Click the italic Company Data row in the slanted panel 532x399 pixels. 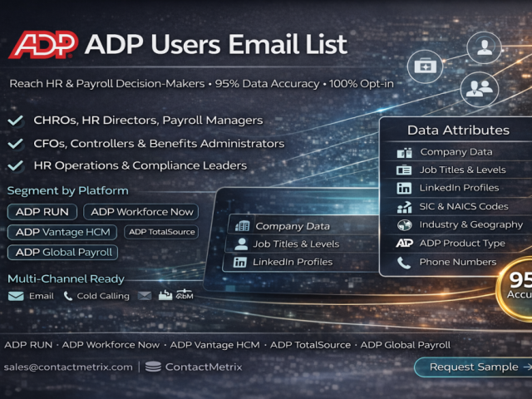click(303, 226)
